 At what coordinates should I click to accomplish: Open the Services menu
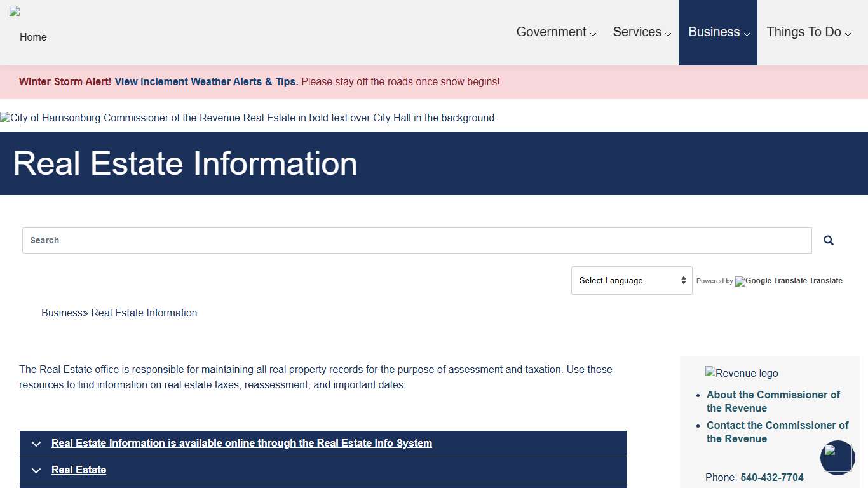pyautogui.click(x=641, y=32)
